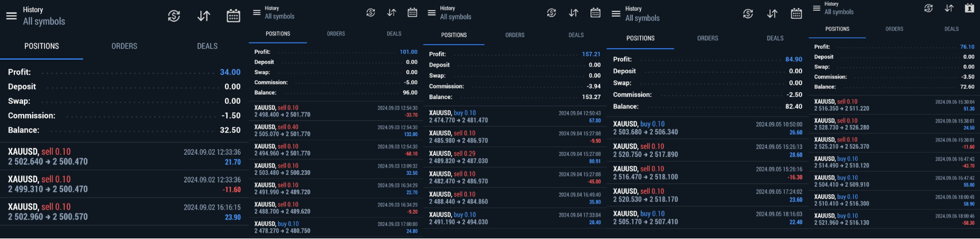980x239 pixels.
Task: Open DEALS tab in panel with 76.10 profit
Action: 951,29
